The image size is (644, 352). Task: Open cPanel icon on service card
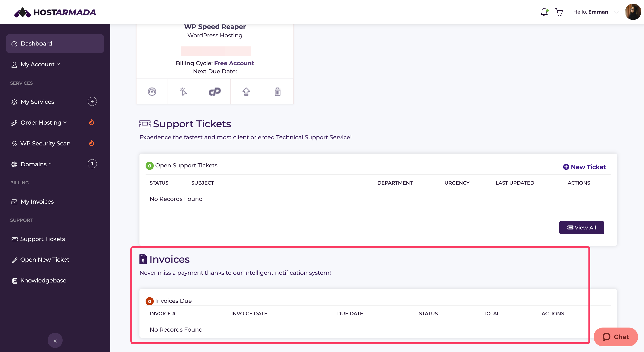coord(215,92)
